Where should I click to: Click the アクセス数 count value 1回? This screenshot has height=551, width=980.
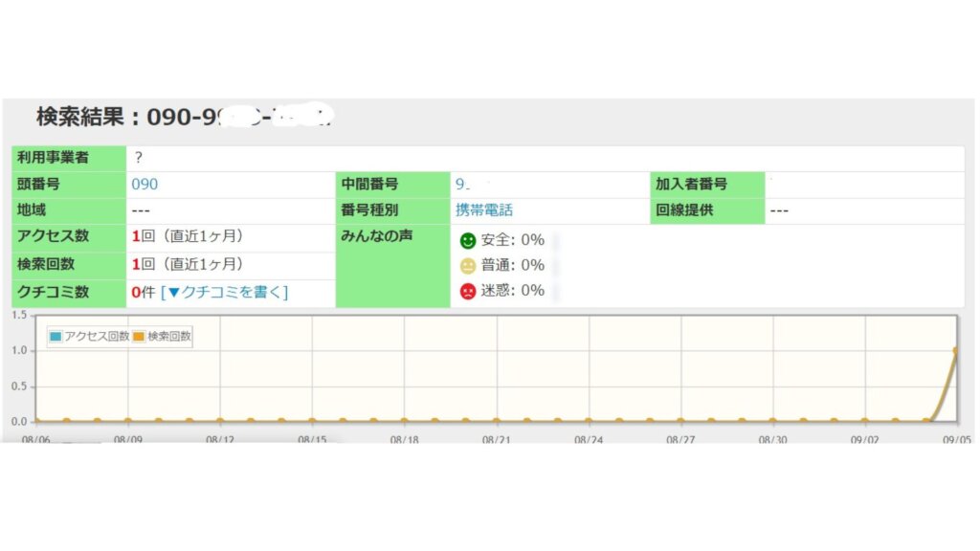point(143,236)
